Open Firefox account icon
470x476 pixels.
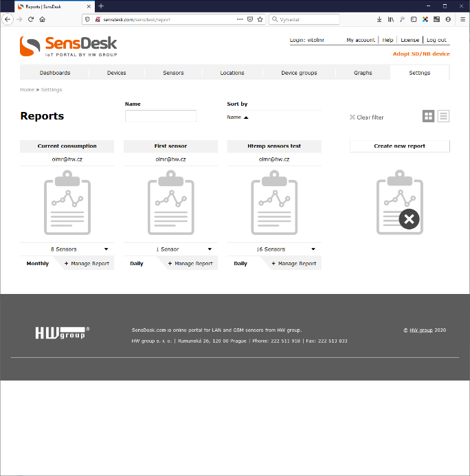tap(448, 19)
